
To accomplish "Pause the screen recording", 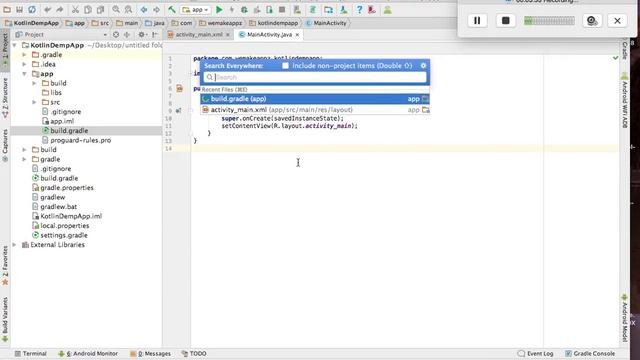I will [x=477, y=20].
